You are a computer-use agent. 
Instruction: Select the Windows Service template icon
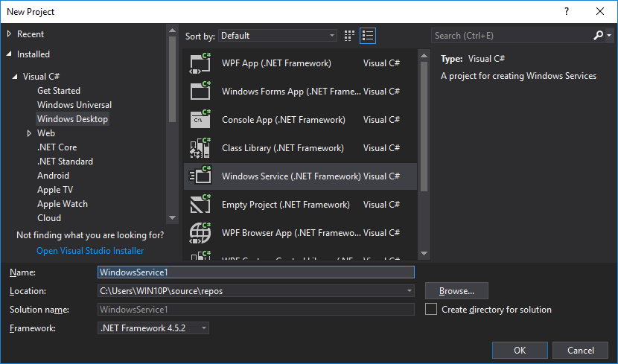point(200,176)
